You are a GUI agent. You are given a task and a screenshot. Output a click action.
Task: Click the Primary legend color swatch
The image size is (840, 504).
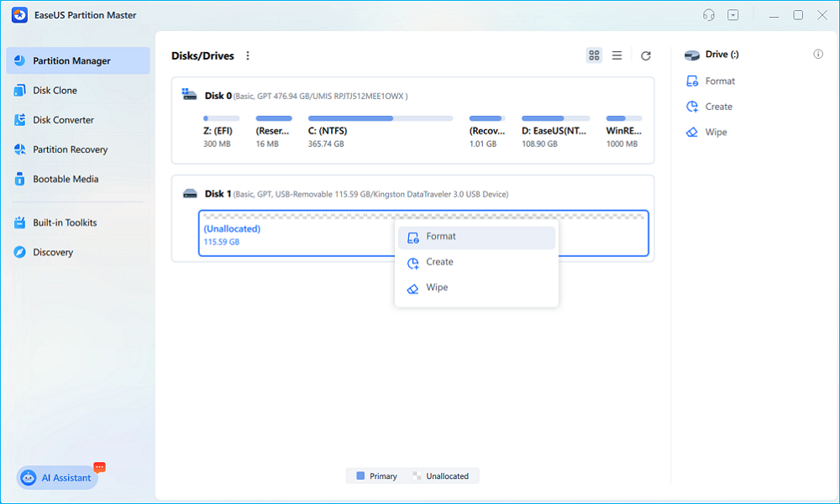(x=360, y=476)
